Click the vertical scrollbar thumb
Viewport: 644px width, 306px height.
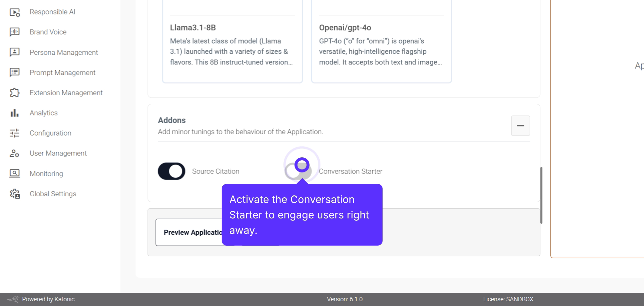coord(541,195)
